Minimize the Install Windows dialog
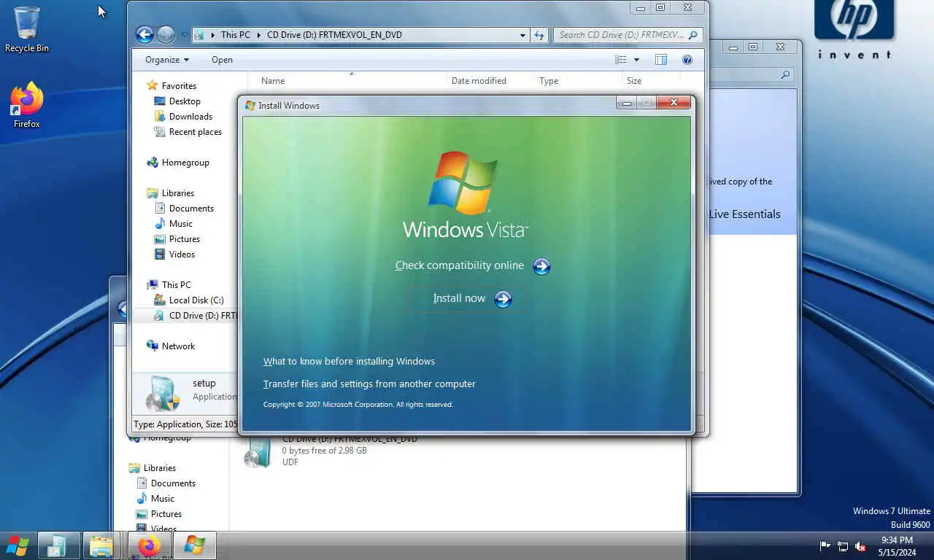 point(626,104)
